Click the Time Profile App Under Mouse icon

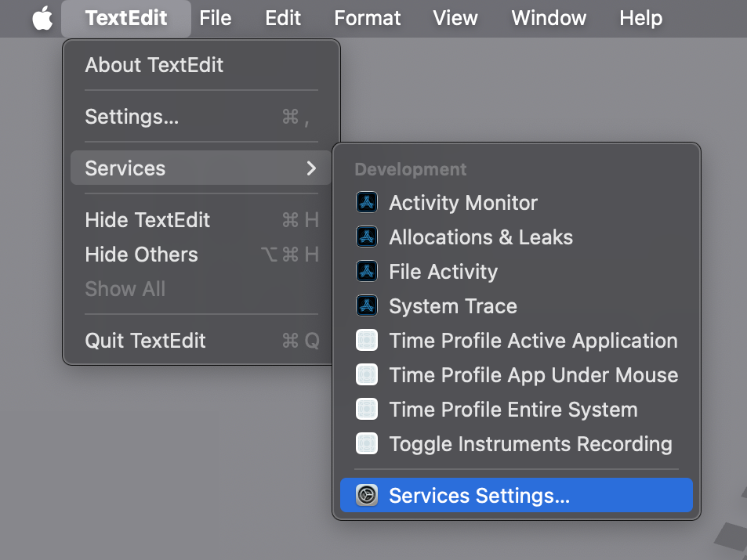[366, 374]
